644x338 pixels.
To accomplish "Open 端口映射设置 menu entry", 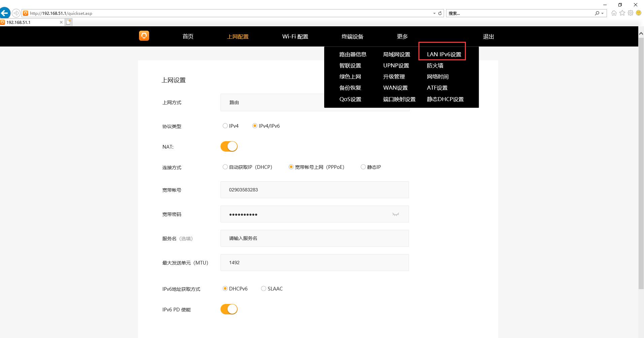I will pyautogui.click(x=399, y=99).
